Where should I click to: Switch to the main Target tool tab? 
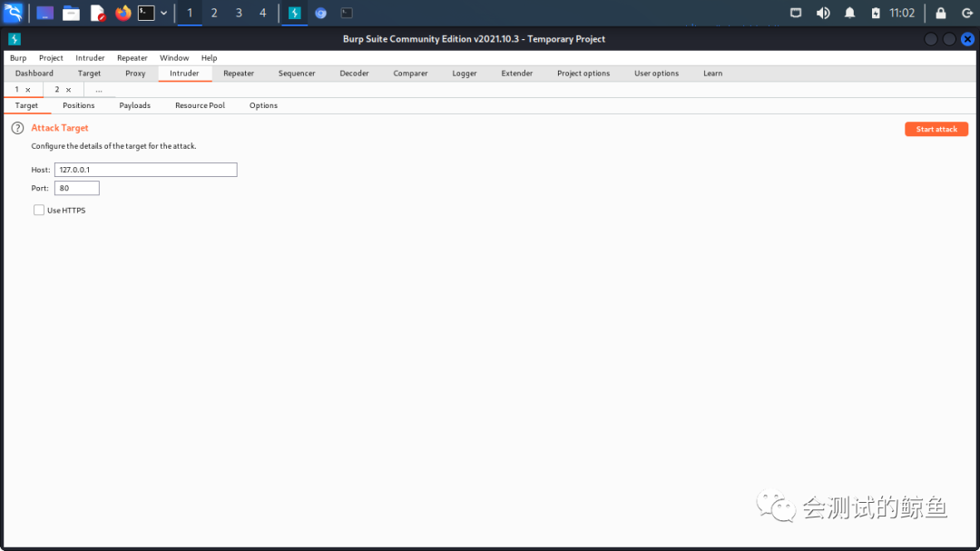[89, 74]
